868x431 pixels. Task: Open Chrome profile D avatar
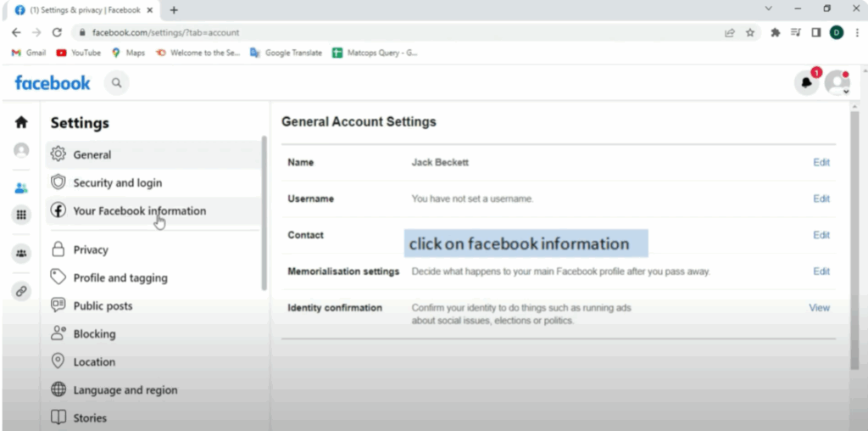pyautogui.click(x=836, y=33)
